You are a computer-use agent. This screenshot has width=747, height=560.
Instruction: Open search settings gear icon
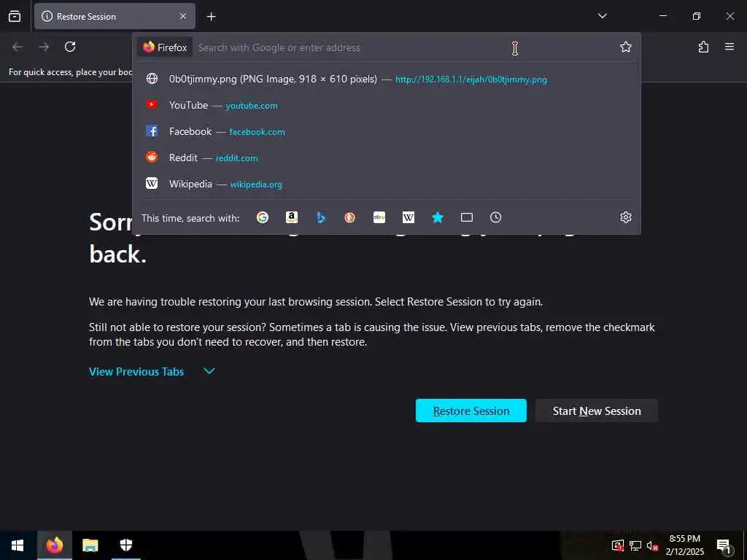[x=625, y=217]
